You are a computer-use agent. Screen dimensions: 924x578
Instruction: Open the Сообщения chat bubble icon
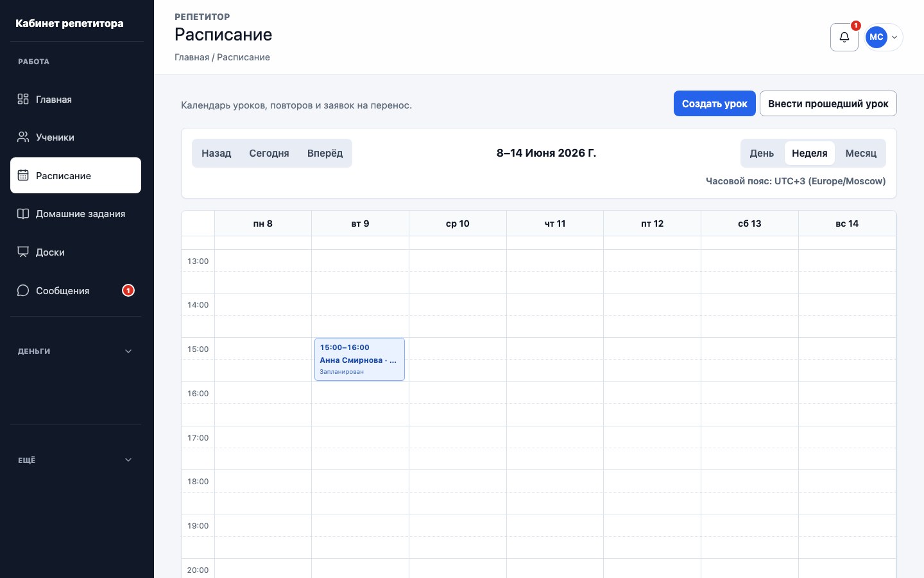click(x=23, y=290)
